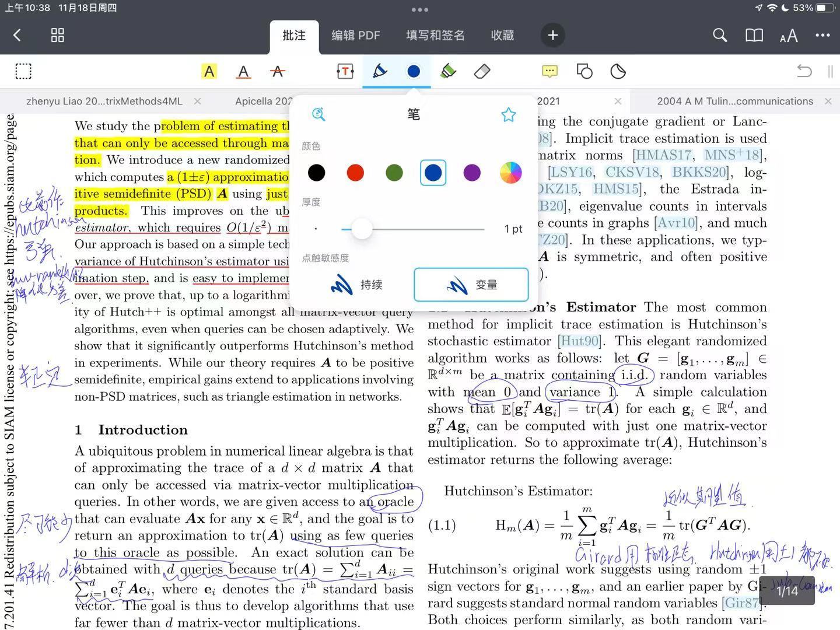The image size is (840, 630).
Task: Open the shapes tool
Action: (584, 71)
